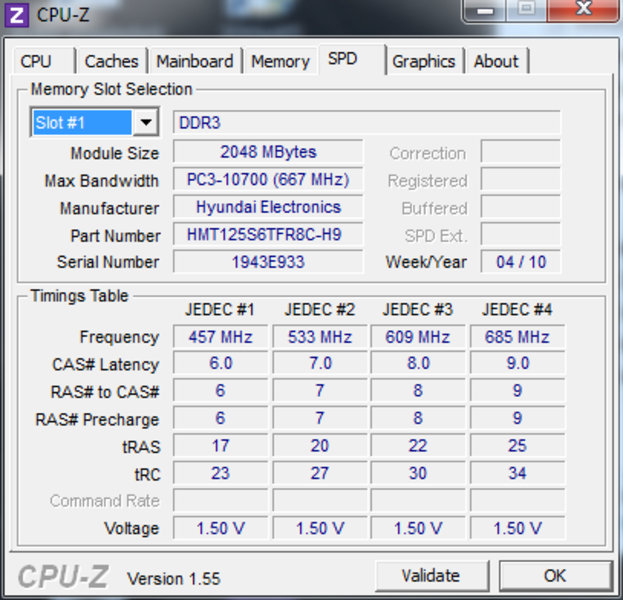Viewport: 623px width, 600px height.
Task: Click the 685 MHz frequency cell
Action: [517, 337]
